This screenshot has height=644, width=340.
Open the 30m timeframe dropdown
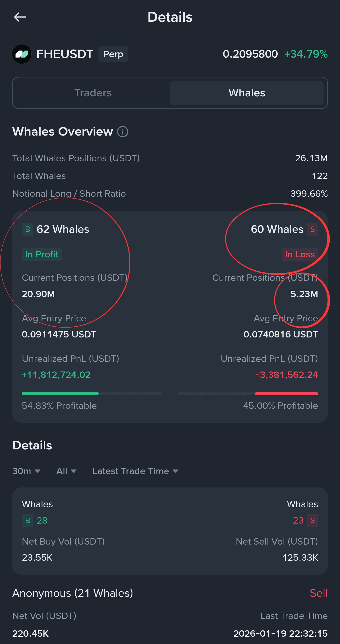(26, 471)
